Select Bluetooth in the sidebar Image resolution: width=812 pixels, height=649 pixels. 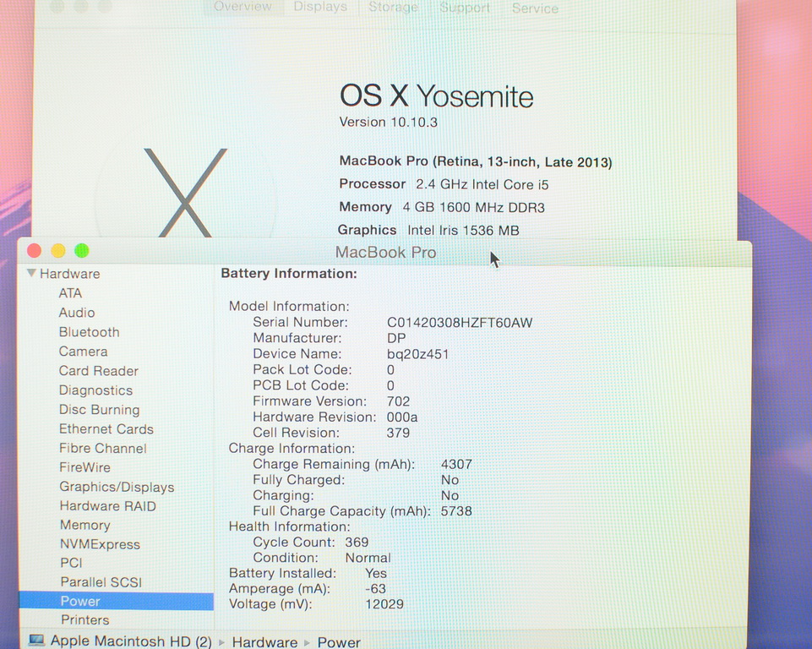tap(89, 332)
